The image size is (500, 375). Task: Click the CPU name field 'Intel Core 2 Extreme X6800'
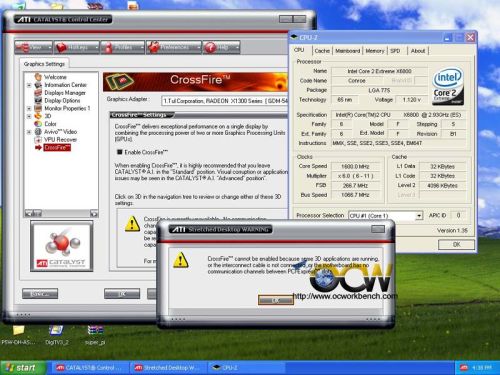[x=379, y=71]
